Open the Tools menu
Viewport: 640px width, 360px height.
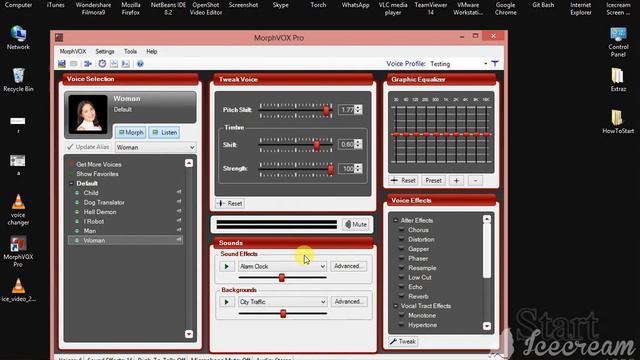[x=130, y=51]
